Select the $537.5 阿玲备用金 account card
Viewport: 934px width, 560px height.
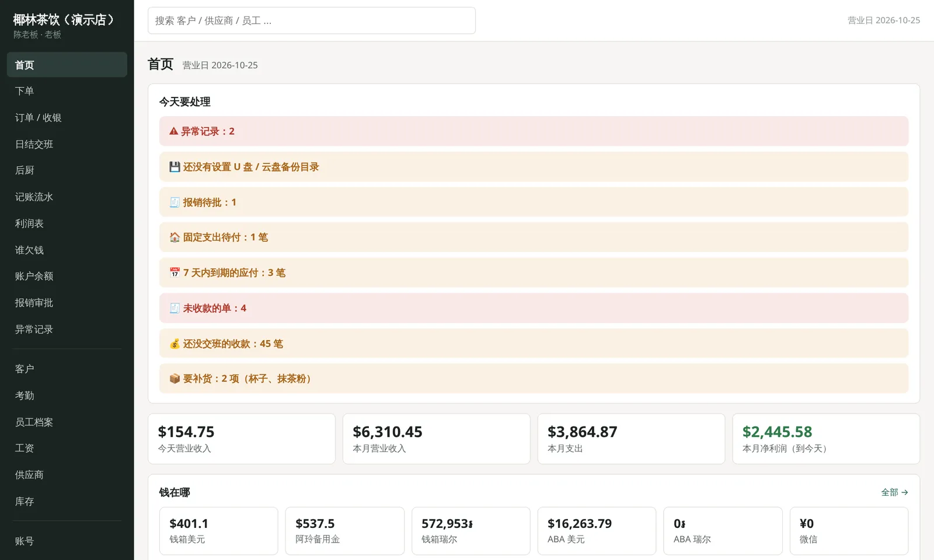345,531
